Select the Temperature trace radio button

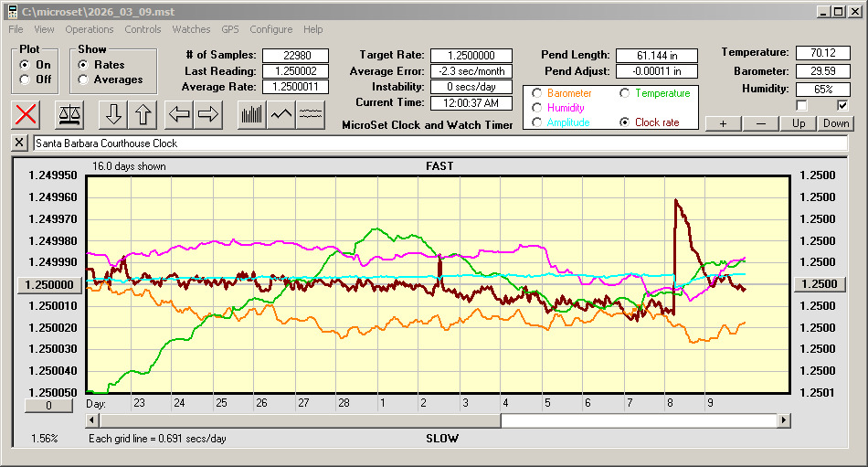pos(625,93)
